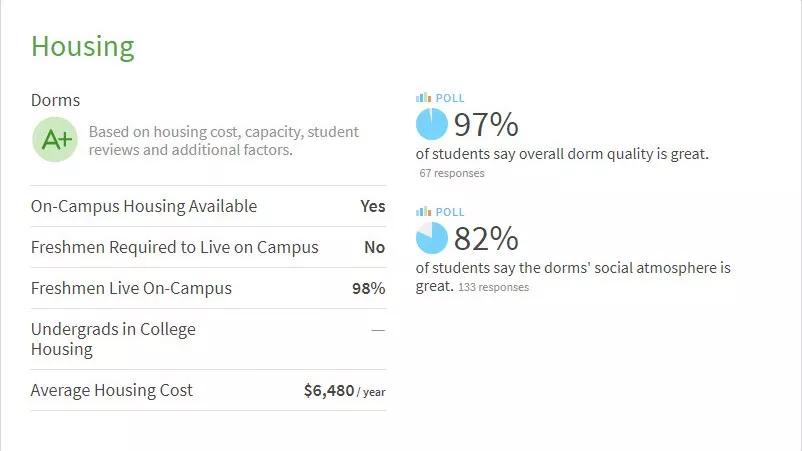
Task: Click the 98% freshmen on-campus value
Action: [x=368, y=288]
